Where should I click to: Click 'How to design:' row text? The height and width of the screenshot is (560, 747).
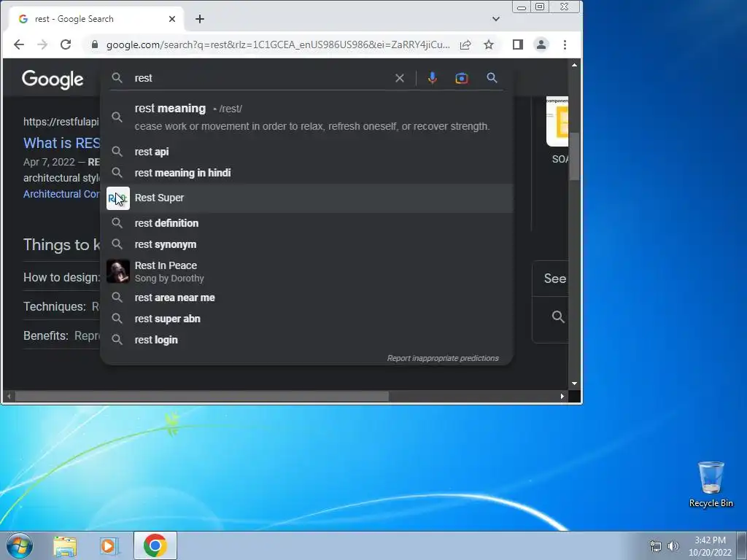pos(61,277)
